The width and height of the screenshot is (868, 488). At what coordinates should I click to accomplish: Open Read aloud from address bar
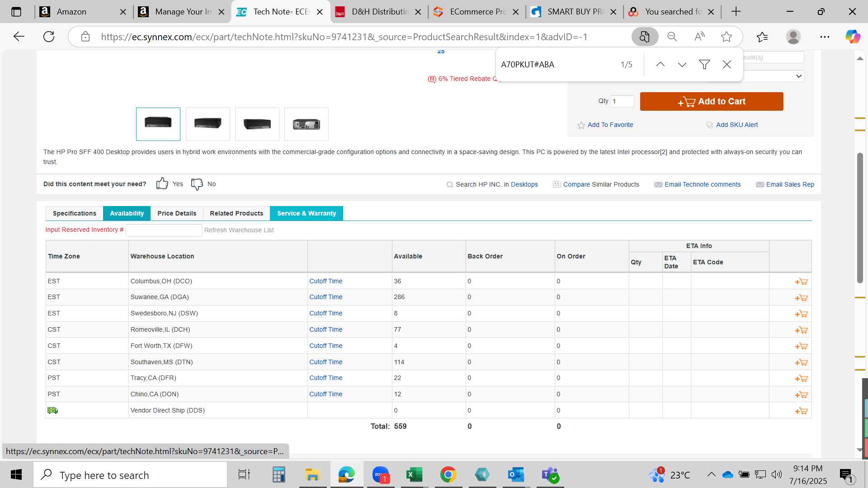pyautogui.click(x=699, y=37)
